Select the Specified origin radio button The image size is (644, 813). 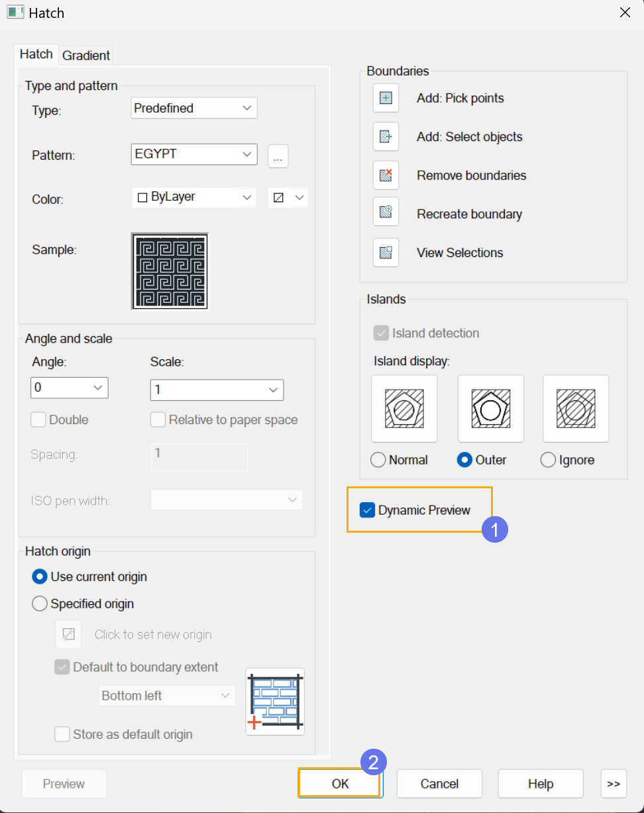coord(40,604)
